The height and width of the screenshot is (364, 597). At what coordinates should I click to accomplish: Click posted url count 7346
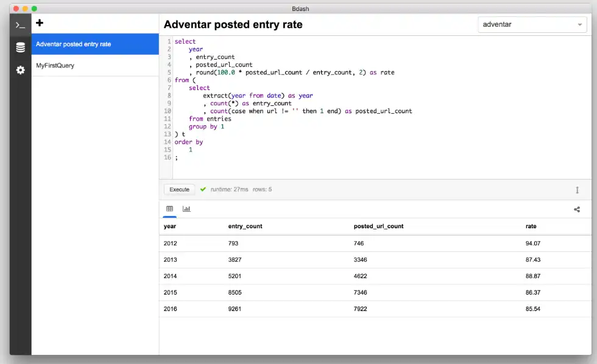coord(360,293)
